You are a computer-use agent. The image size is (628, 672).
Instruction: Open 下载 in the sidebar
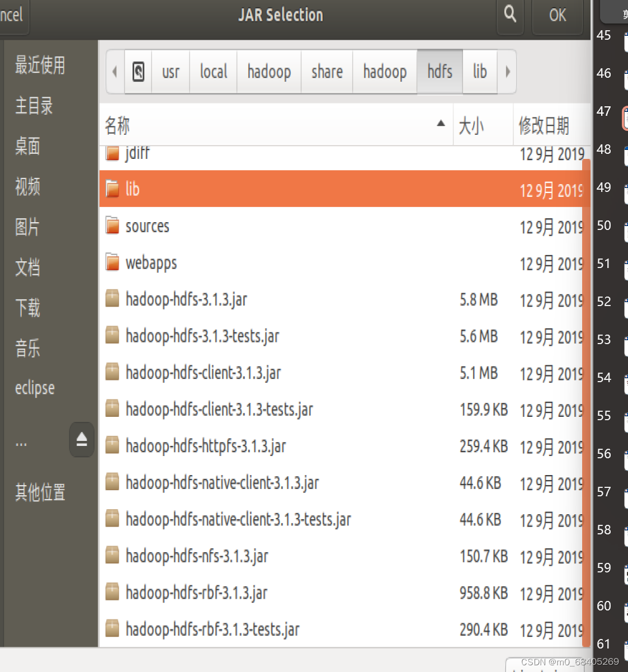(x=27, y=307)
